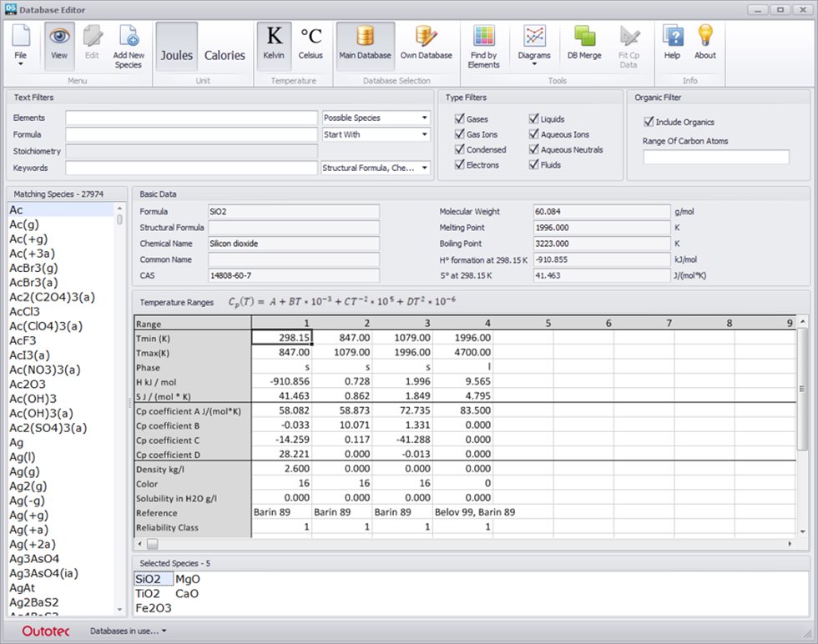Toggle the Include Organics option
This screenshot has width=818, height=644.
[x=650, y=121]
